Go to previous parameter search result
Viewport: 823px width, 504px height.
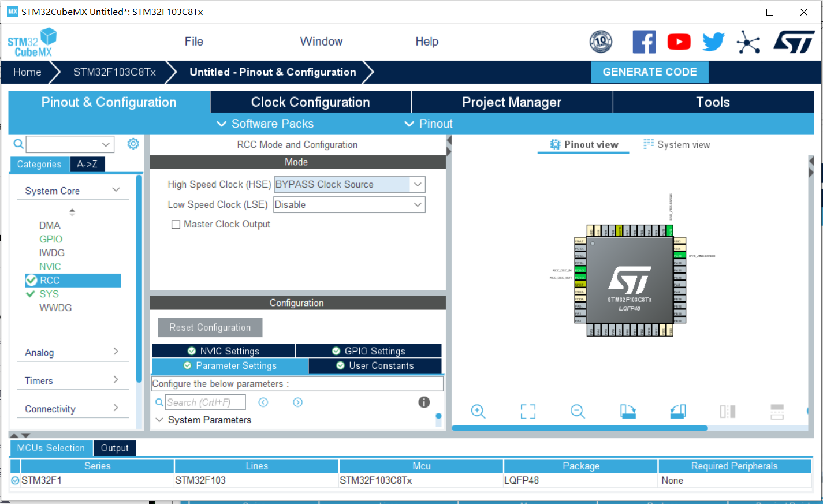click(263, 402)
